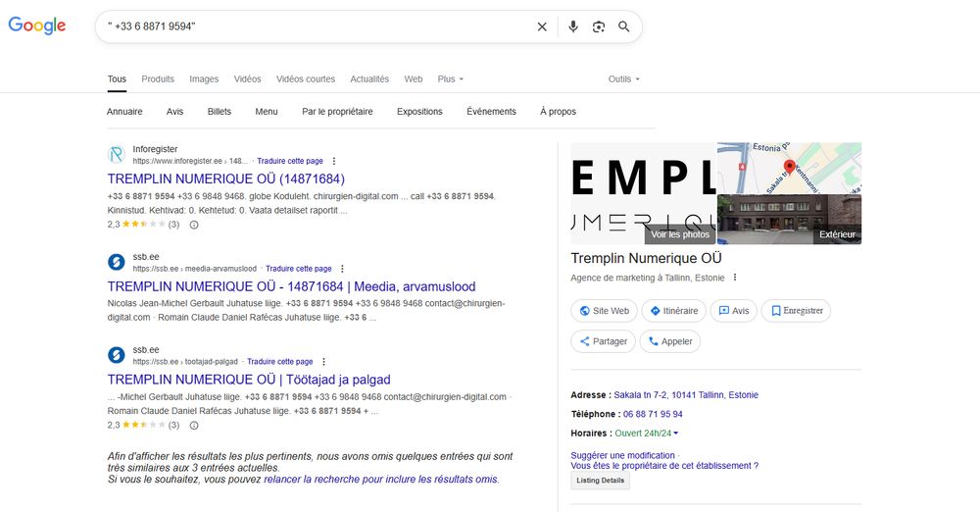The width and height of the screenshot is (980, 512).
Task: Switch to the Web tab
Action: coord(414,78)
